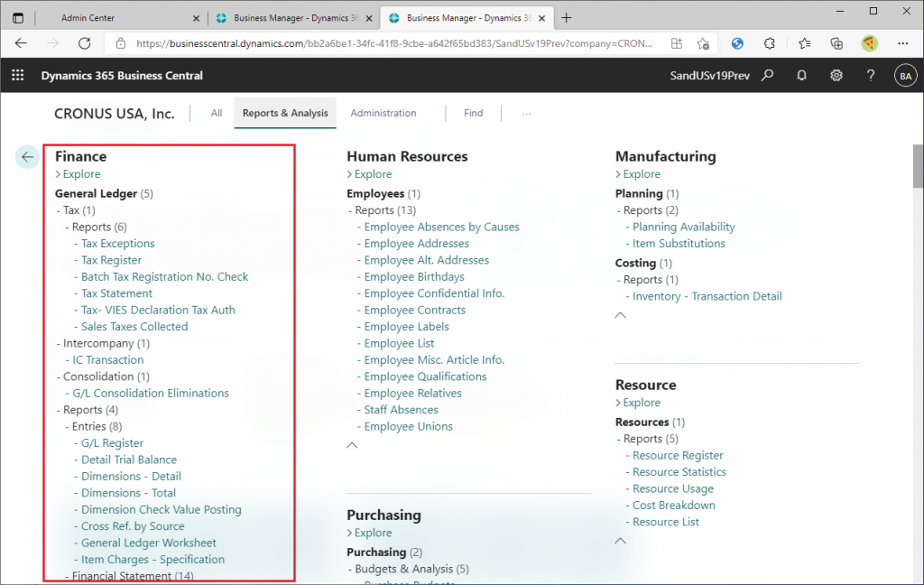Open the Item Substitutions report
Image resolution: width=924 pixels, height=585 pixels.
[x=679, y=244]
